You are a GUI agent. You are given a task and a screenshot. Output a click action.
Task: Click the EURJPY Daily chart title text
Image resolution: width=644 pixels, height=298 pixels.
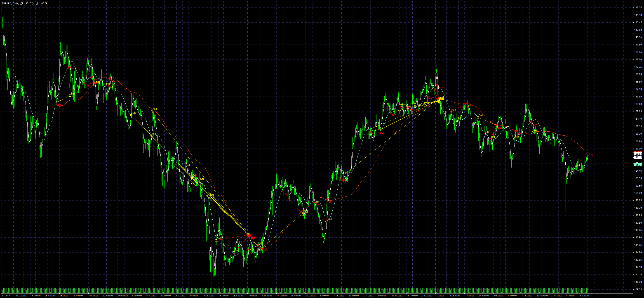pyautogui.click(x=24, y=3)
